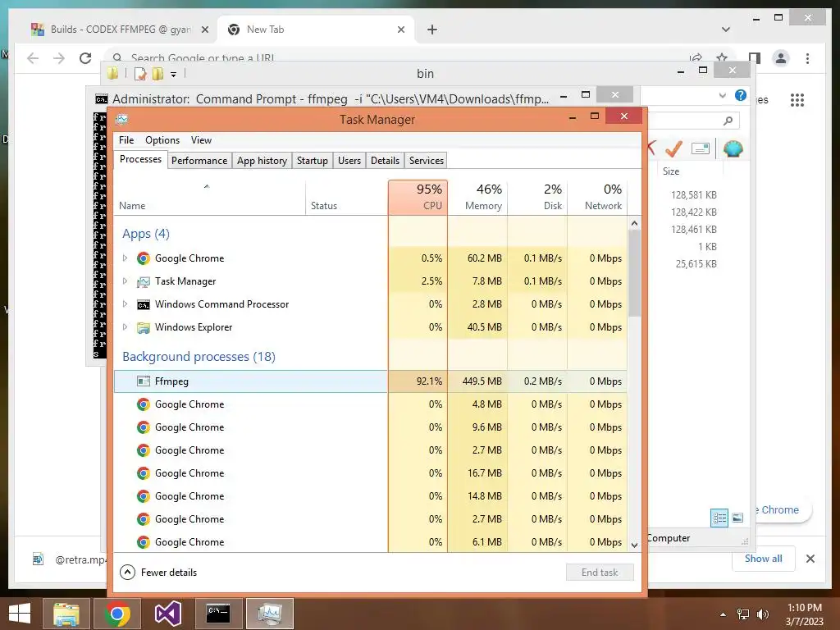Reload the page in Chrome
The image size is (840, 630).
click(85, 58)
